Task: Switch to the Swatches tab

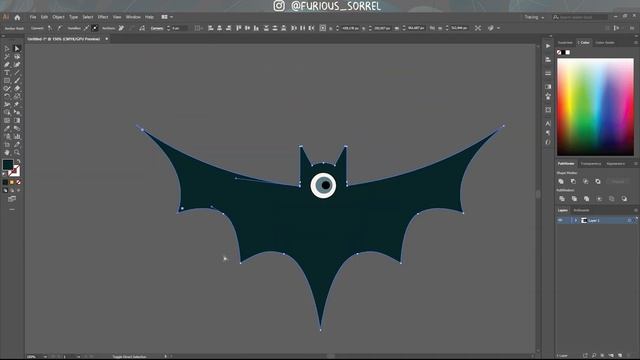Action: (x=565, y=42)
